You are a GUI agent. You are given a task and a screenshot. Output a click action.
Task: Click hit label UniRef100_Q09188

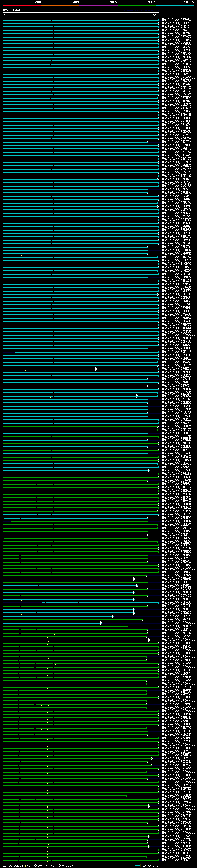coord(177,186)
